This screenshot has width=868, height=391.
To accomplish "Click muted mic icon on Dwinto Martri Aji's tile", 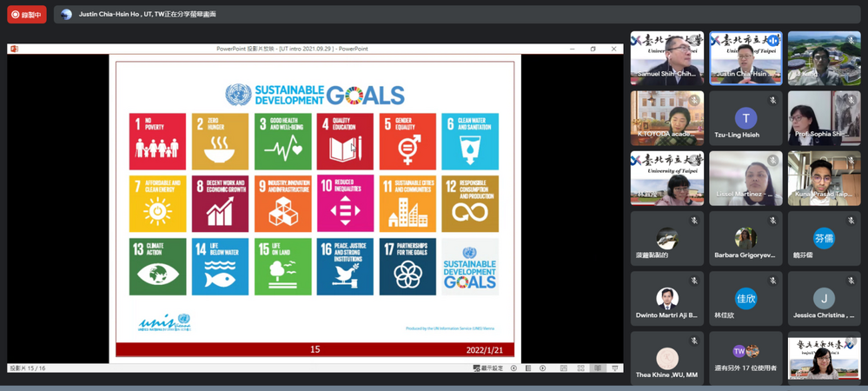I will pos(694,281).
